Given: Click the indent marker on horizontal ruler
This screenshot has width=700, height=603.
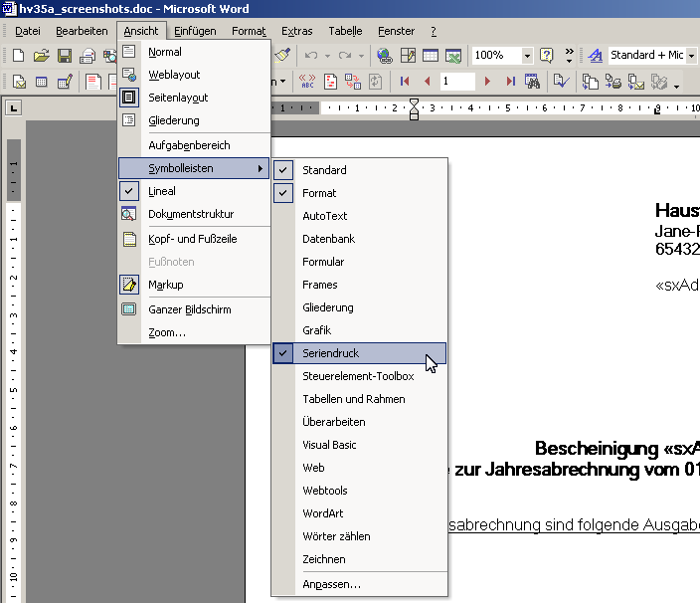Looking at the screenshot, I should (x=414, y=109).
